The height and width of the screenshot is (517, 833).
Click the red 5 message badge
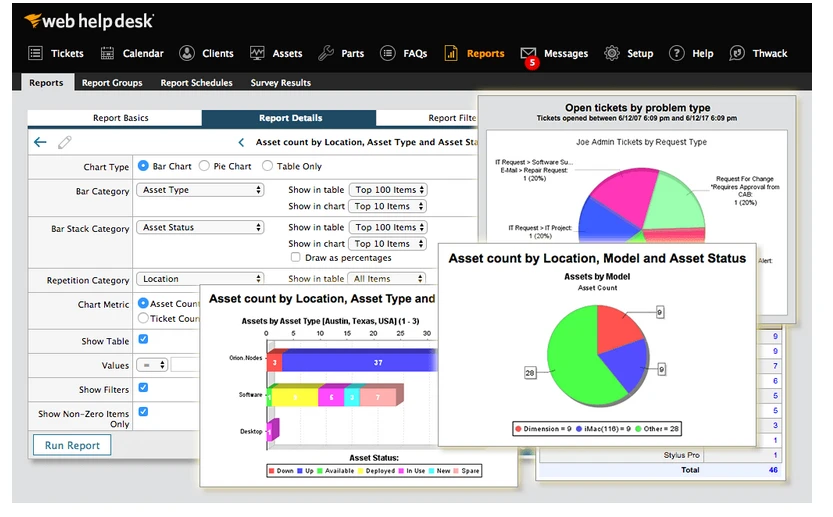(532, 63)
